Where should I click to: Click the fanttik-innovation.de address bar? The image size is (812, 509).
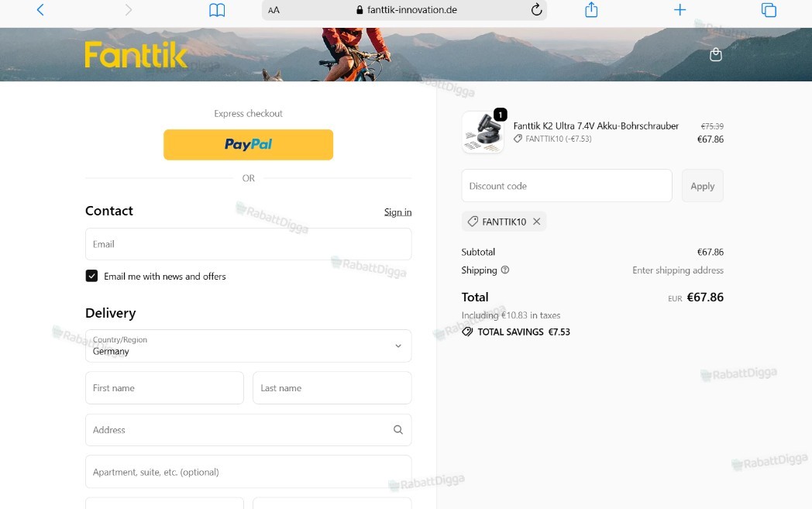(404, 10)
